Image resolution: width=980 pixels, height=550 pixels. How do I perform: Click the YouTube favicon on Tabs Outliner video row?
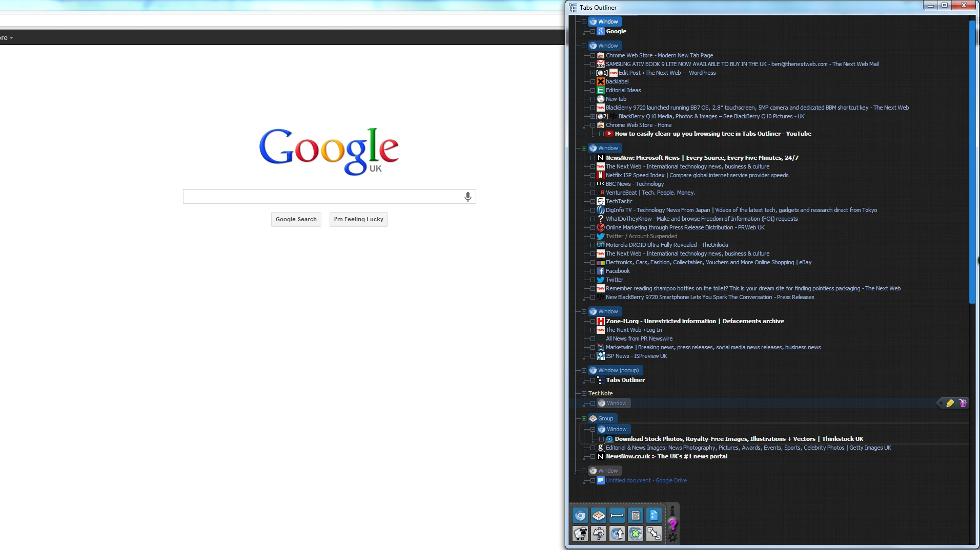pos(609,134)
